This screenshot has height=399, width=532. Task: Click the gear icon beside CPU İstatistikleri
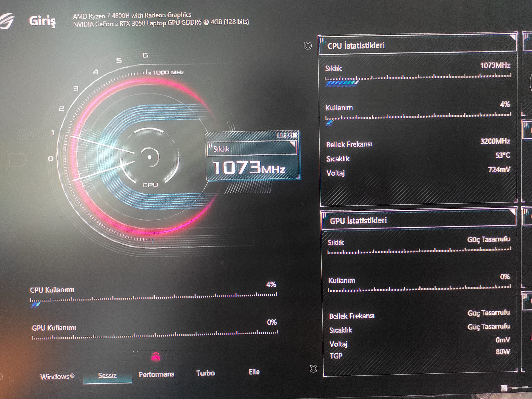click(x=308, y=46)
